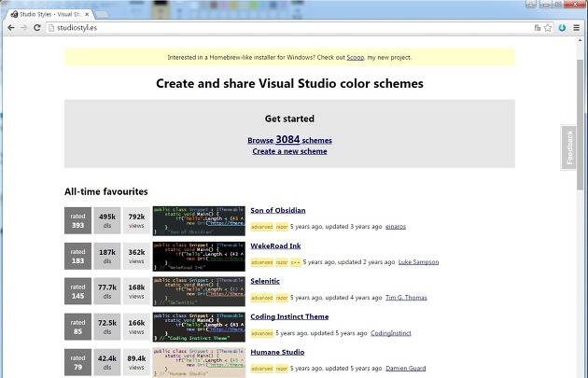Click the WekeRoad Ink code preview thumbnail
Viewport: 588px width, 378px height.
[199, 256]
